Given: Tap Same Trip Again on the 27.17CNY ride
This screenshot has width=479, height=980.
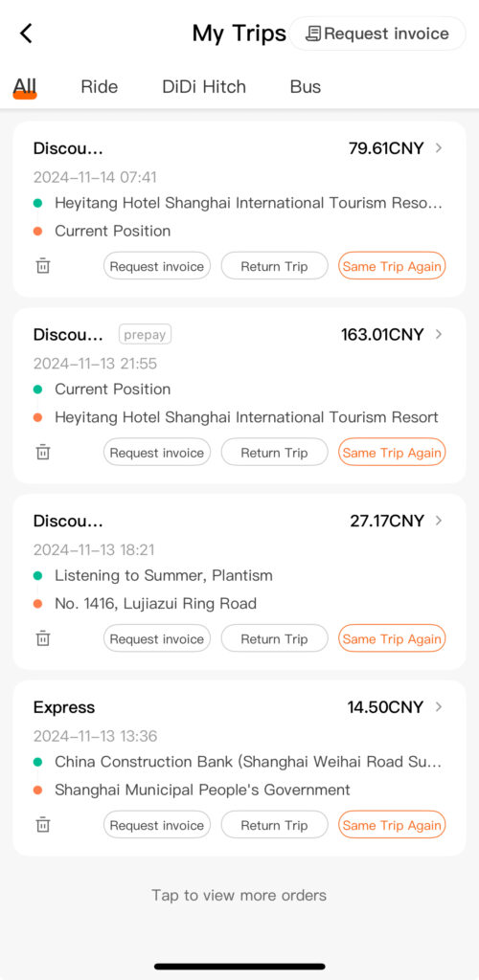Looking at the screenshot, I should (392, 638).
